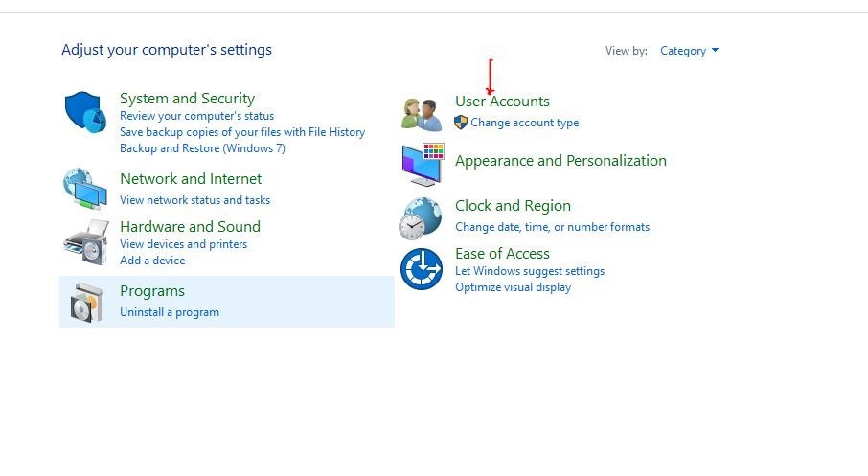Click the Hardware and Sound printer icon
868x476 pixels.
pyautogui.click(x=85, y=242)
